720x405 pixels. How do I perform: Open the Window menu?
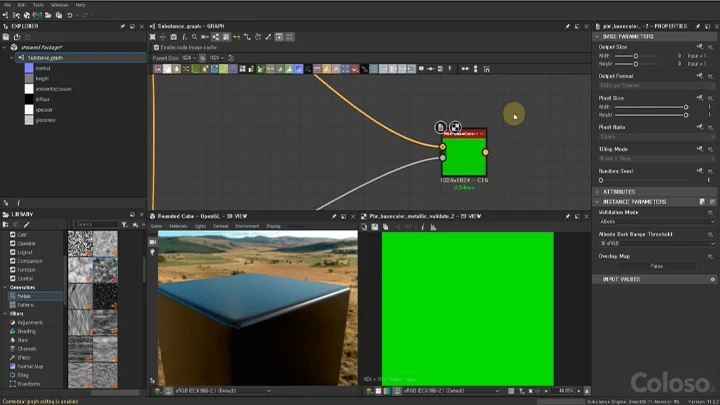pos(59,5)
